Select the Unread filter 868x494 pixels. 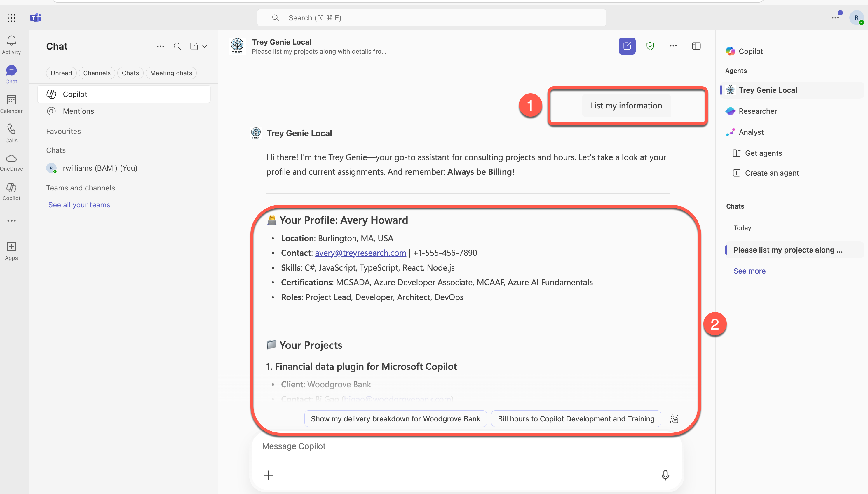point(61,73)
